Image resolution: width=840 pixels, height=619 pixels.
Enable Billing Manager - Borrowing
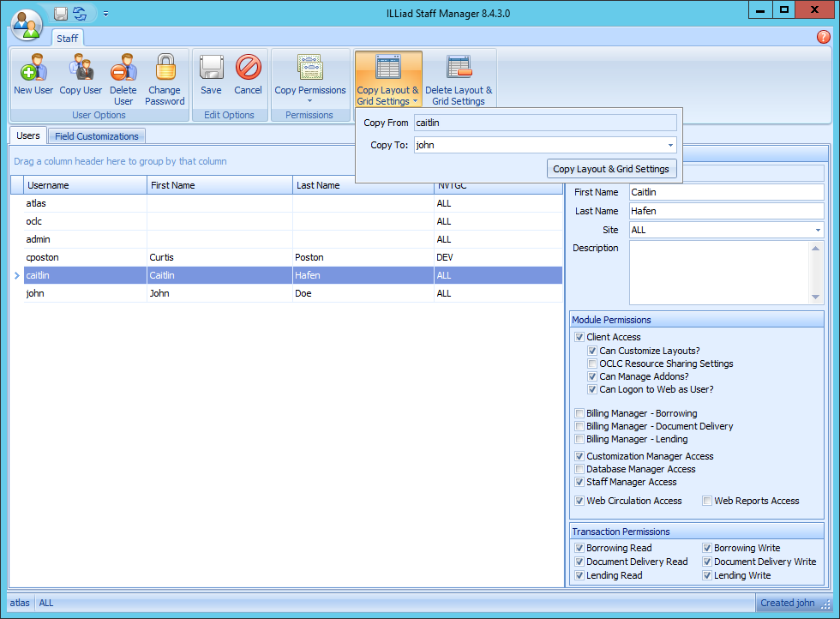579,412
